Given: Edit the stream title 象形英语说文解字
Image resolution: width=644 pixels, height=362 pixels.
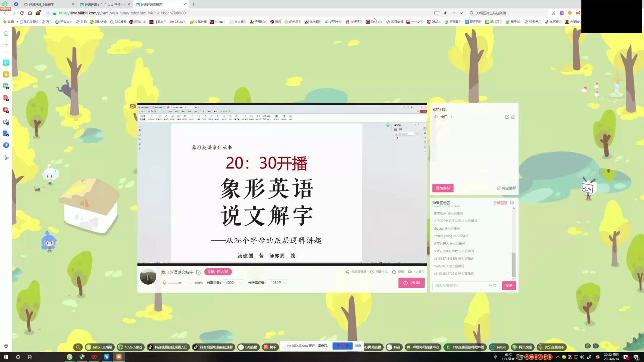Looking at the screenshot, I should (x=198, y=272).
